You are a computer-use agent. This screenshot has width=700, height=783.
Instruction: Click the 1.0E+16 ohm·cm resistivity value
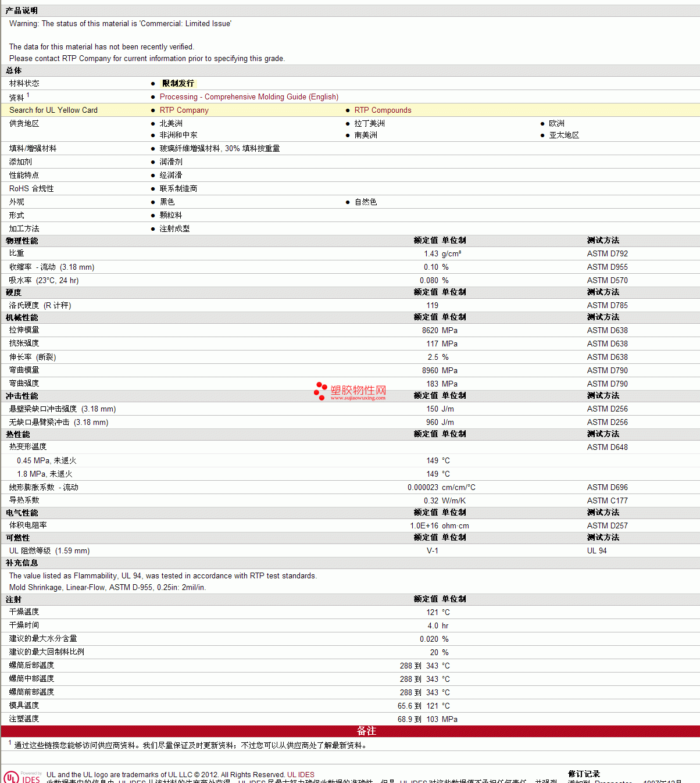coord(440,526)
